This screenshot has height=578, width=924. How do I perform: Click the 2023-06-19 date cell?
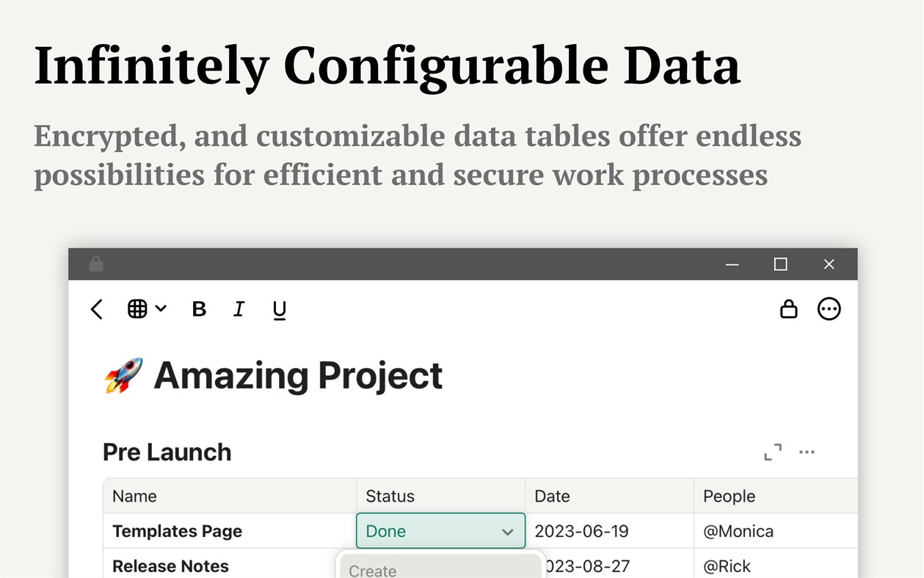582,532
